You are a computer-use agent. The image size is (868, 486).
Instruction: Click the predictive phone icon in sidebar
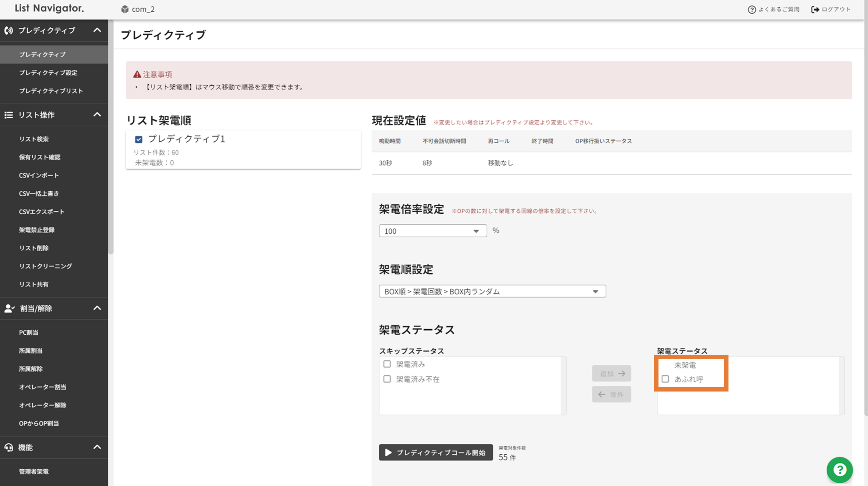[x=9, y=30]
